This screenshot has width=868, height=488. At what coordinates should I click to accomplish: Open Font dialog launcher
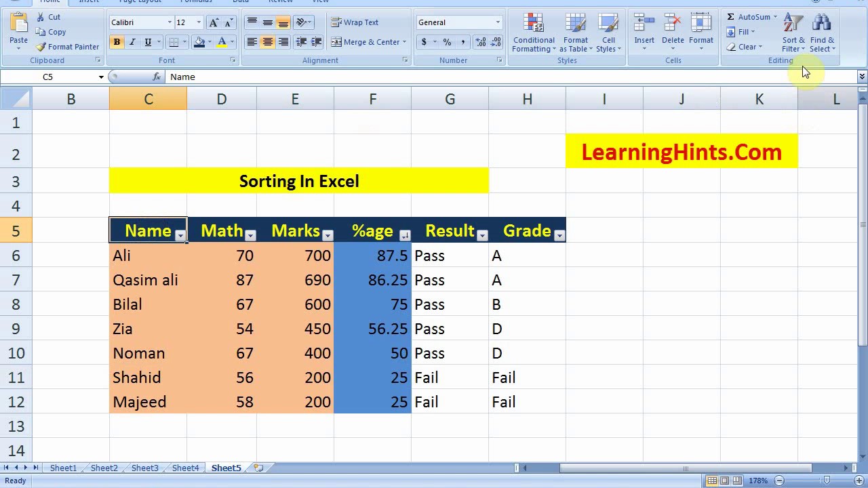point(233,60)
